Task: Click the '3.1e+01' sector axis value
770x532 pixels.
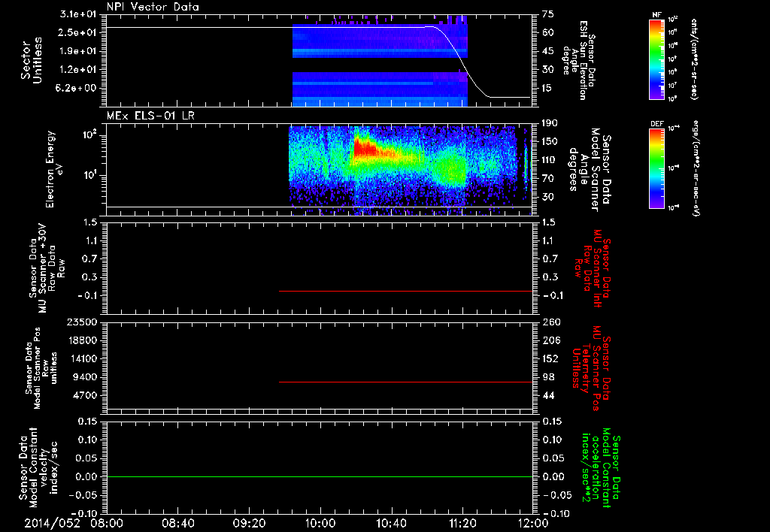Action: 78,14
